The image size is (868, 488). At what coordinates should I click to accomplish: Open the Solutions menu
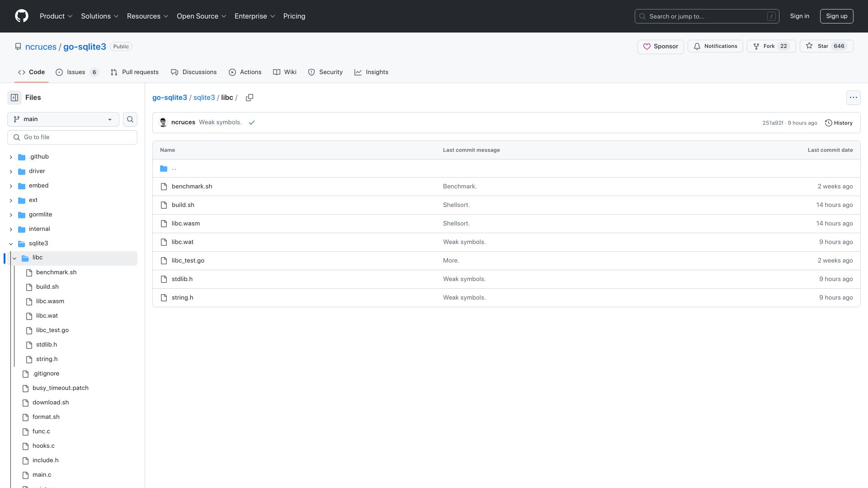[x=100, y=16]
